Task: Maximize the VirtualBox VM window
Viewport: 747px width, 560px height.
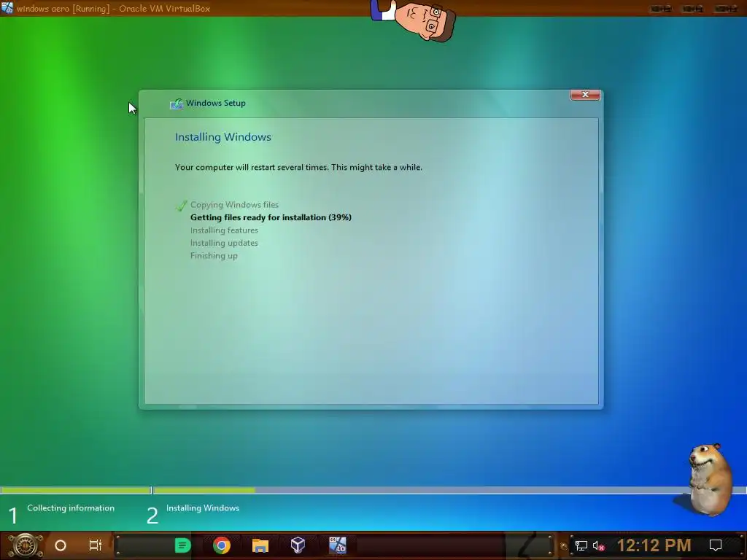Action: click(x=693, y=9)
